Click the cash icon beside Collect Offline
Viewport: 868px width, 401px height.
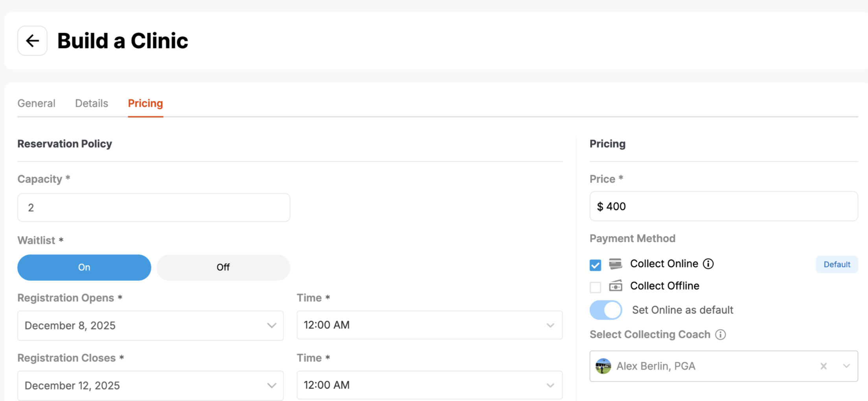616,286
